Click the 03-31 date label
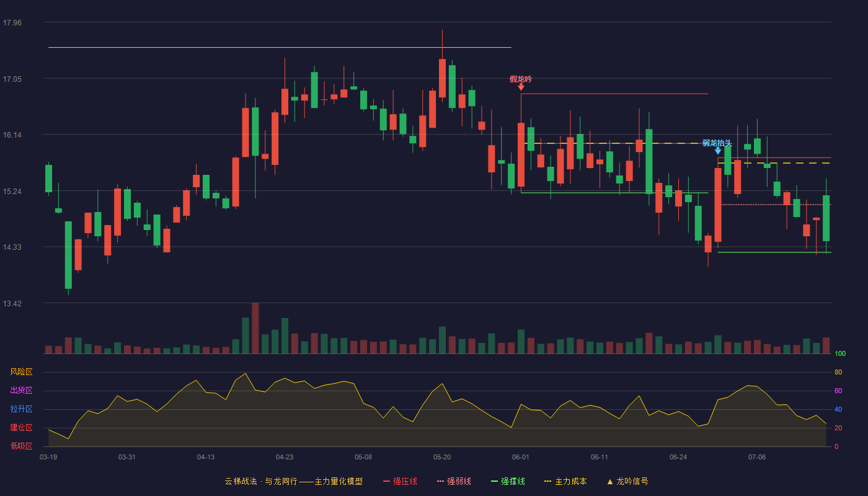868x496 pixels. click(127, 457)
